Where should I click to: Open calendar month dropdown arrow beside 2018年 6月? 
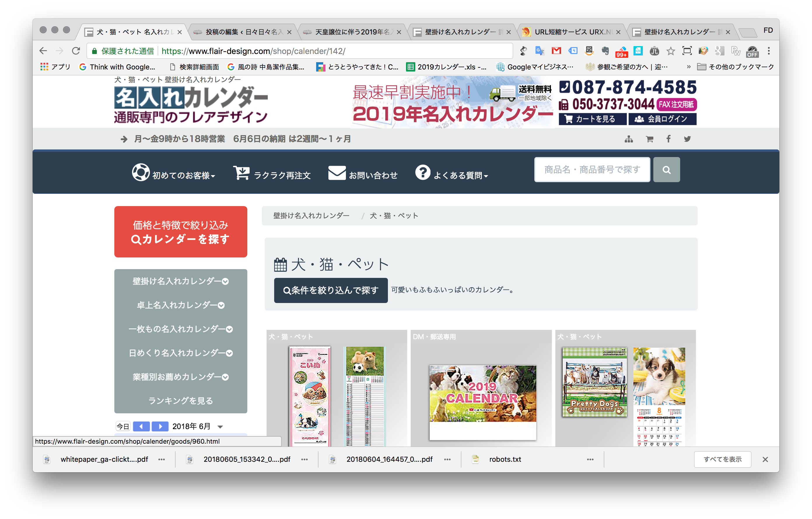pyautogui.click(x=220, y=427)
